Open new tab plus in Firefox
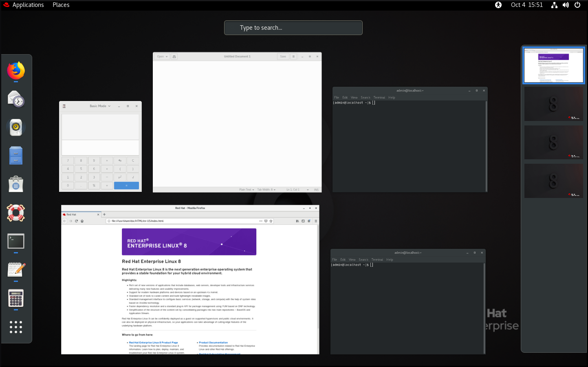 pyautogui.click(x=104, y=214)
